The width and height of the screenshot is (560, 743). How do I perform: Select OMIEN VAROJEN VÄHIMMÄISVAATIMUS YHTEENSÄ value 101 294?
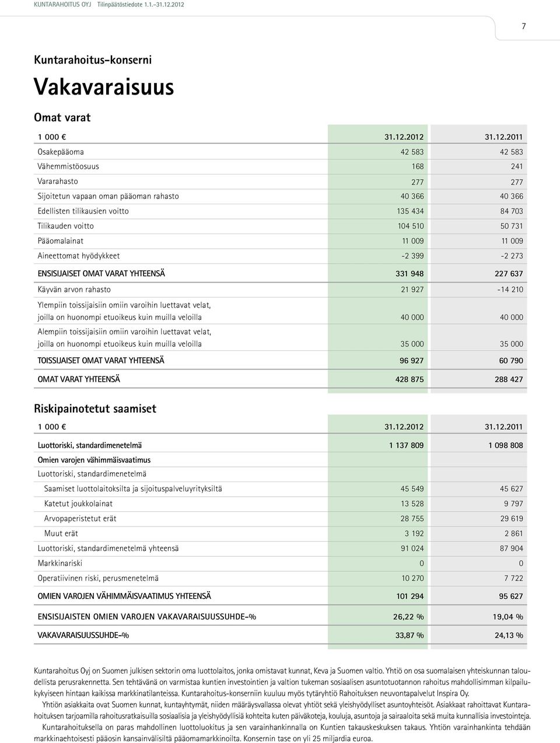pos(410,597)
